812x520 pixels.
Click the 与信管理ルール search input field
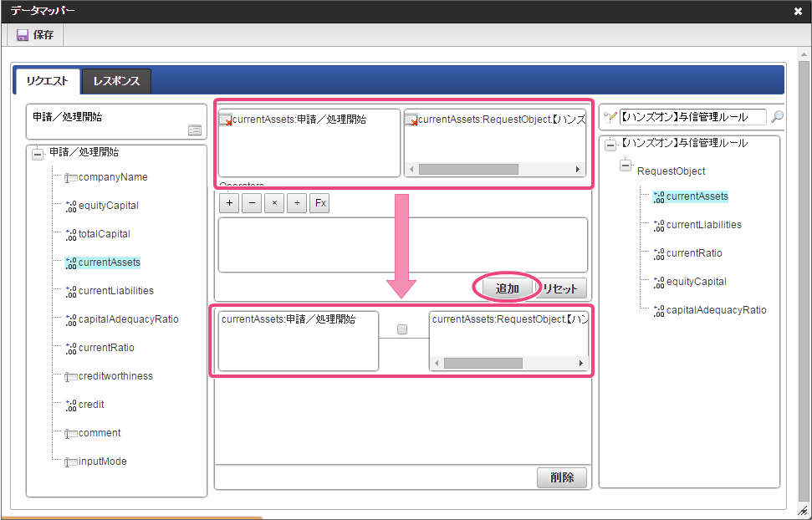[x=693, y=117]
